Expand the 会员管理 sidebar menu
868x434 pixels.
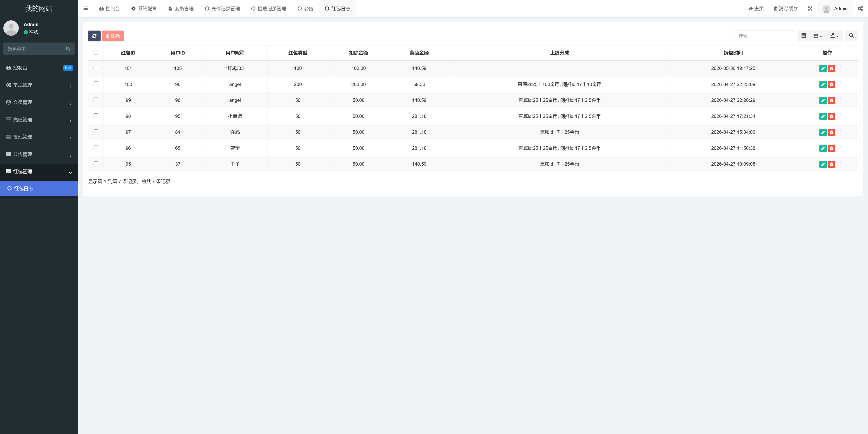(39, 103)
